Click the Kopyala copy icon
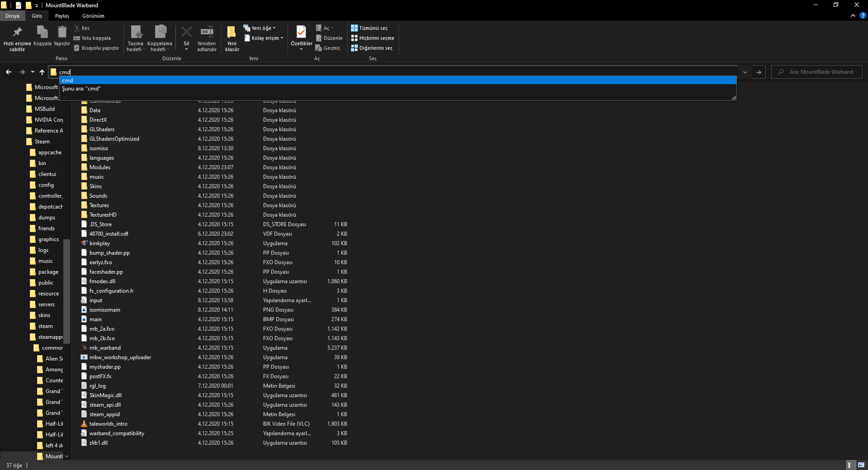Screen dimensions: 868x470 42,36
